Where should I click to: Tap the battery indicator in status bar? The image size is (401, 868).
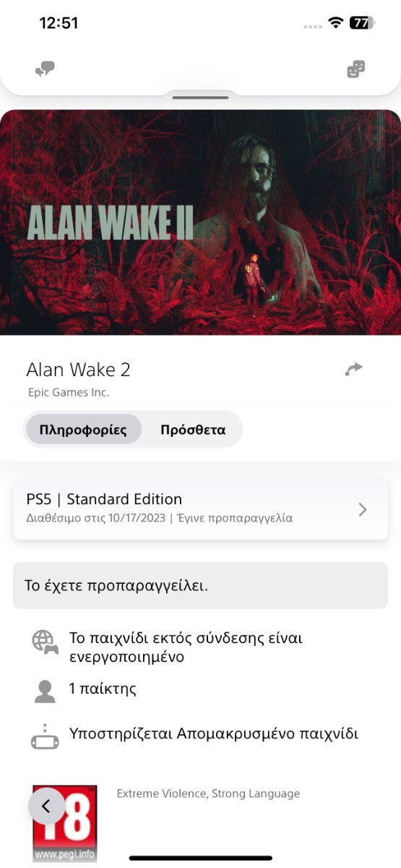[x=362, y=23]
